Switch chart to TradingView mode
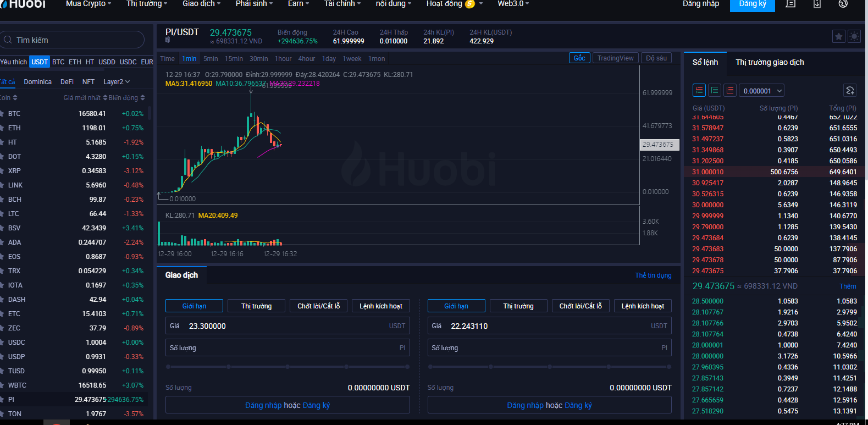This screenshot has height=425, width=868. (x=616, y=58)
